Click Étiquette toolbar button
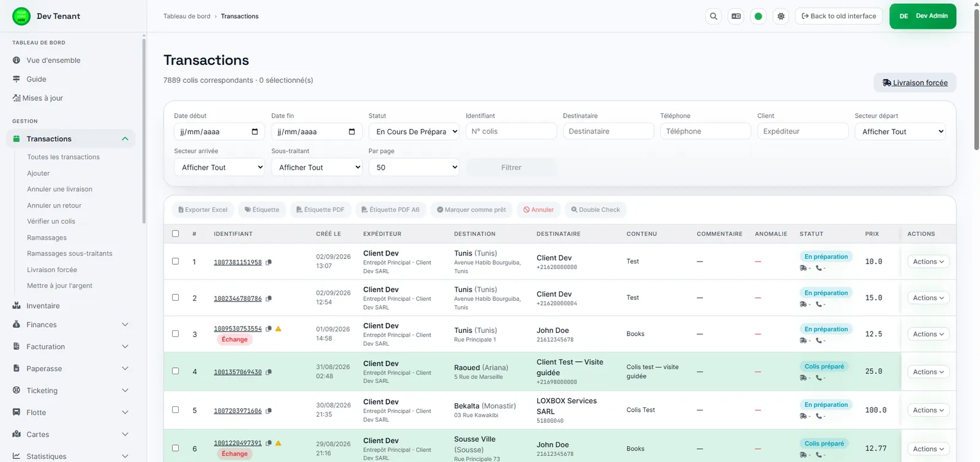 coord(262,210)
